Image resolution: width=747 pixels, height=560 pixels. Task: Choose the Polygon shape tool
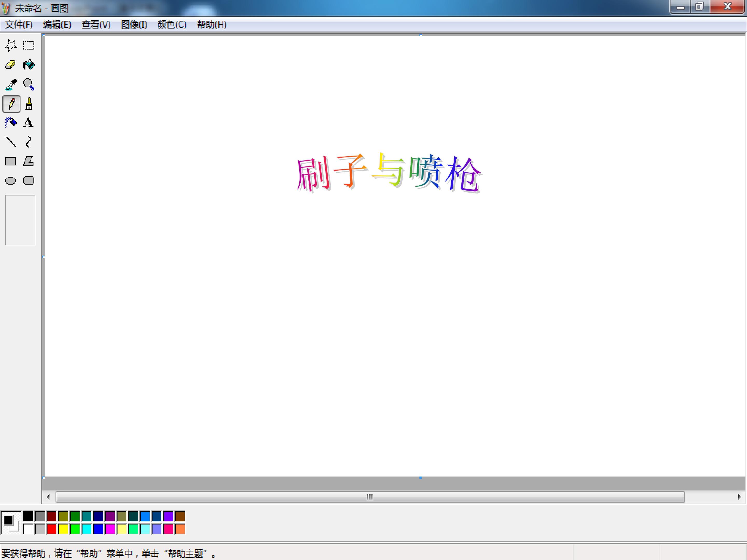click(x=29, y=161)
